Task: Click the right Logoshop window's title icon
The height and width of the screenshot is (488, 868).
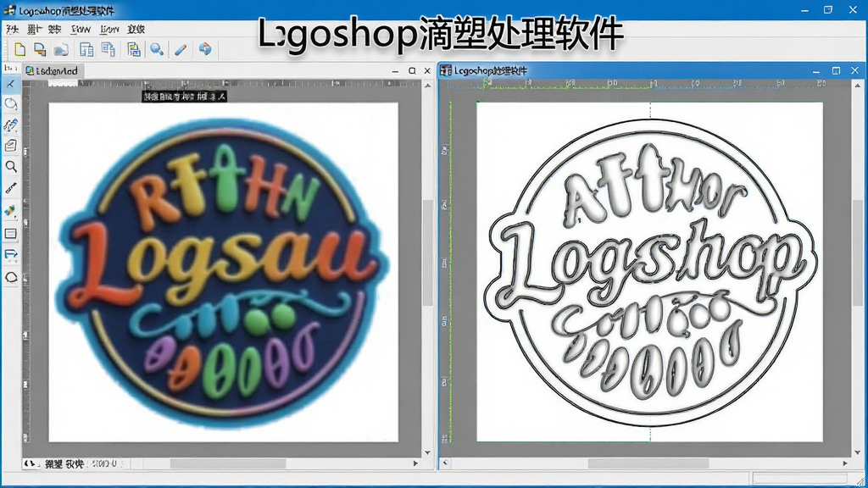Action: [x=446, y=70]
